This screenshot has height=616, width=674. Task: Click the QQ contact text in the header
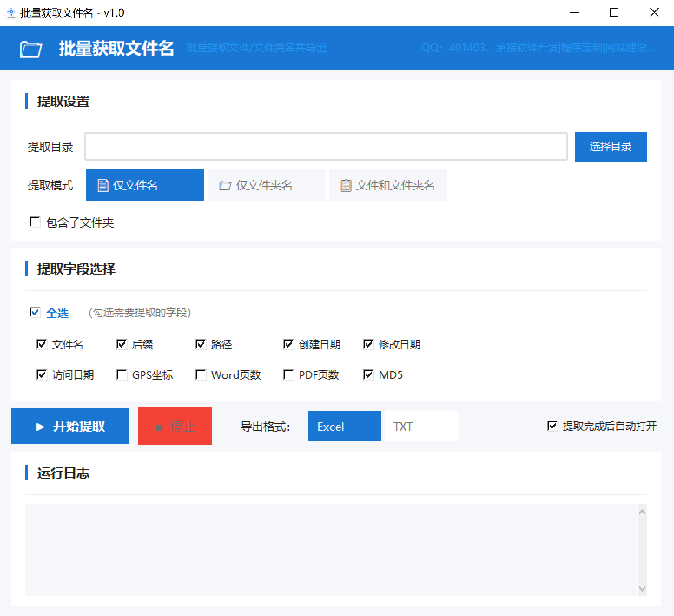pos(538,48)
